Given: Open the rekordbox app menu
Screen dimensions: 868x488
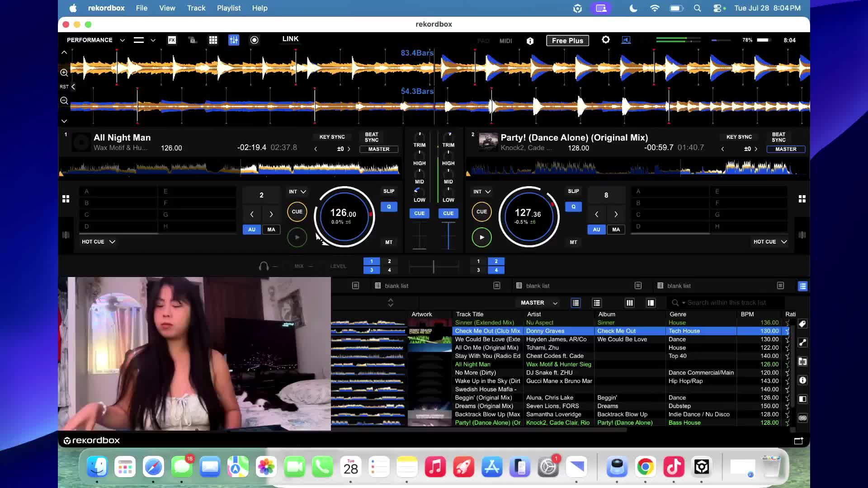Looking at the screenshot, I should [106, 8].
